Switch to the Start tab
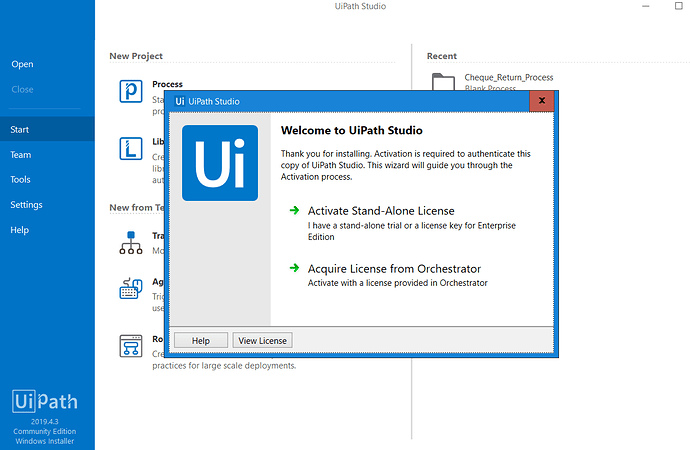 click(47, 129)
